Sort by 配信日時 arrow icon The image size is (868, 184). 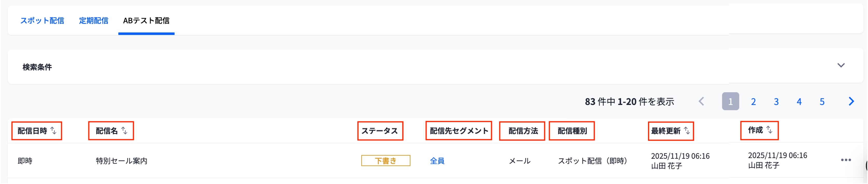coord(53,131)
